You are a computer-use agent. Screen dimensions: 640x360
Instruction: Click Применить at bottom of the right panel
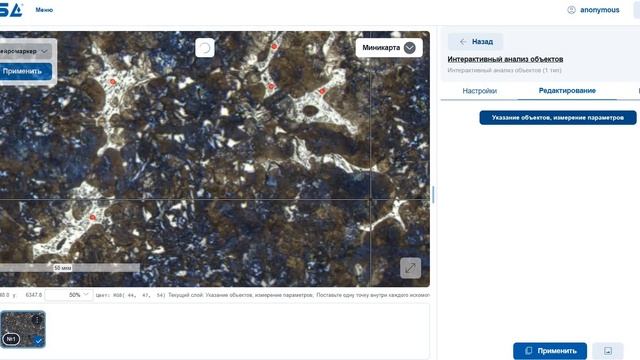pyautogui.click(x=550, y=351)
